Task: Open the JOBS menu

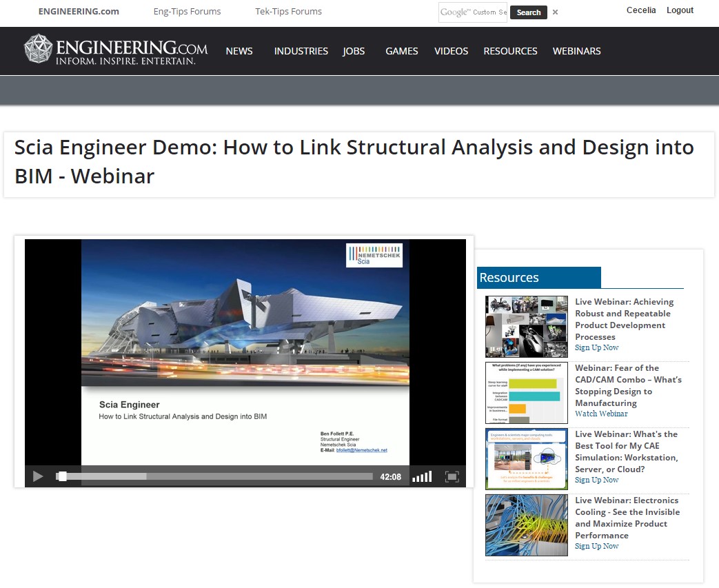Action: click(x=354, y=51)
